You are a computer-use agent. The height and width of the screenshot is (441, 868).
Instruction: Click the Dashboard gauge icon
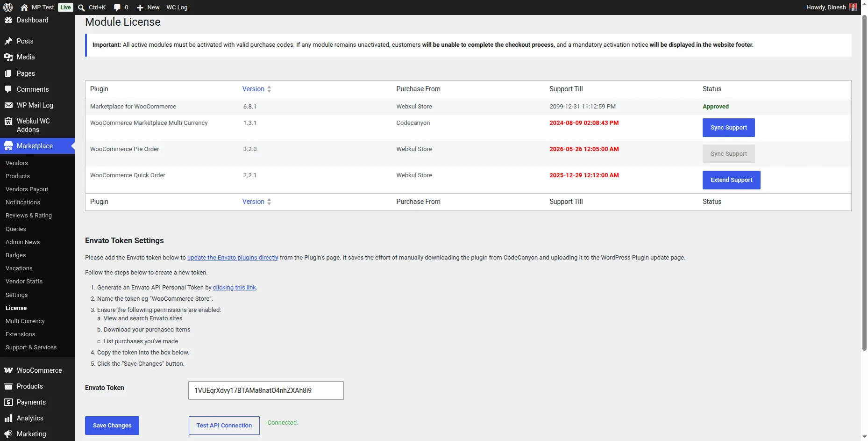pyautogui.click(x=8, y=20)
